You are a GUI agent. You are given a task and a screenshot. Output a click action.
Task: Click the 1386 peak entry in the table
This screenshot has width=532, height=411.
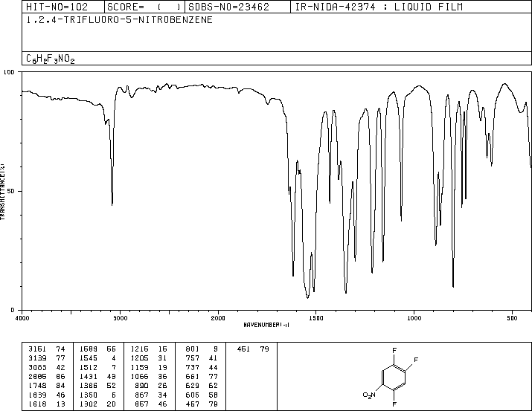pos(97,386)
